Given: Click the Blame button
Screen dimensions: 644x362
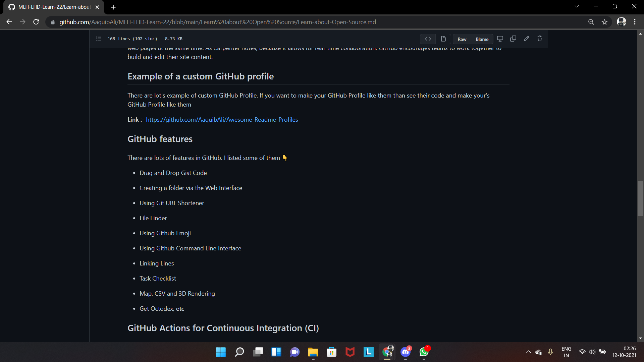Looking at the screenshot, I should coord(482,39).
